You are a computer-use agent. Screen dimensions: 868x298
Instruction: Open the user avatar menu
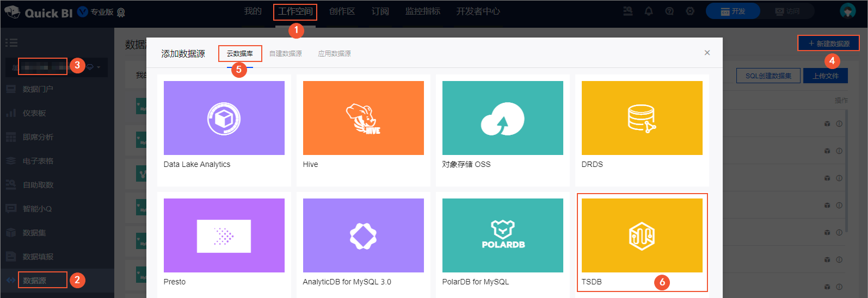tap(847, 11)
